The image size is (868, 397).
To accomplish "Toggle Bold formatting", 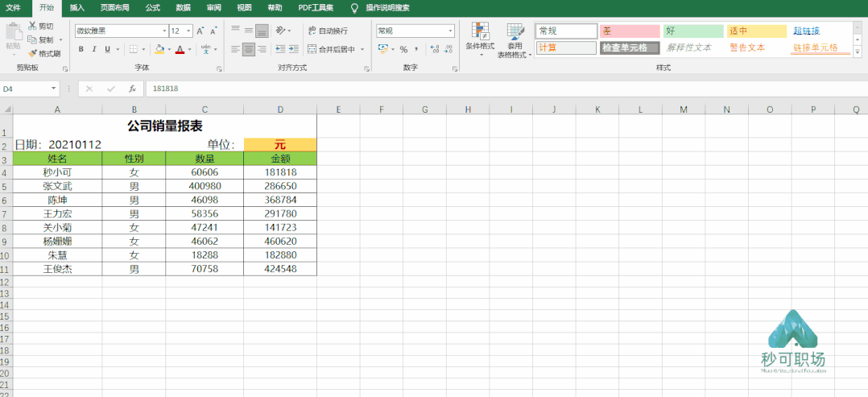I will (x=81, y=49).
